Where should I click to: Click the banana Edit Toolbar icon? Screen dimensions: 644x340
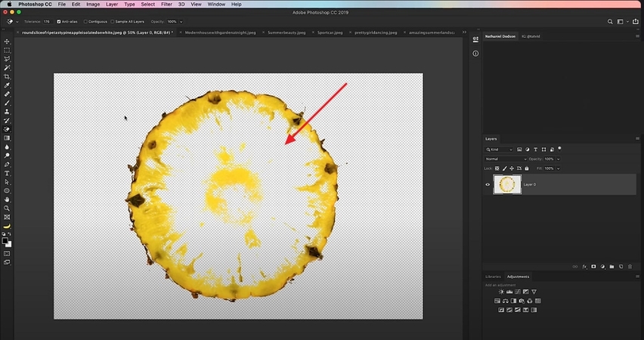7,226
